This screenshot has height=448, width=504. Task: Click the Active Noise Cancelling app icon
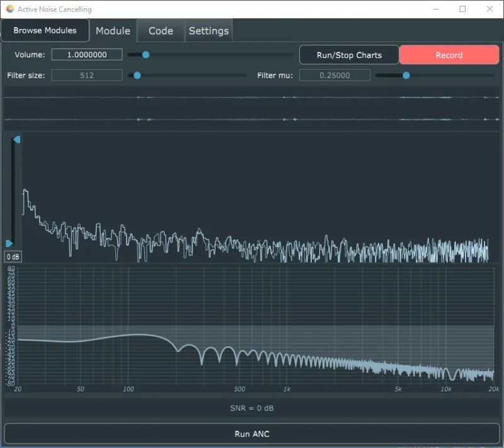[x=10, y=9]
